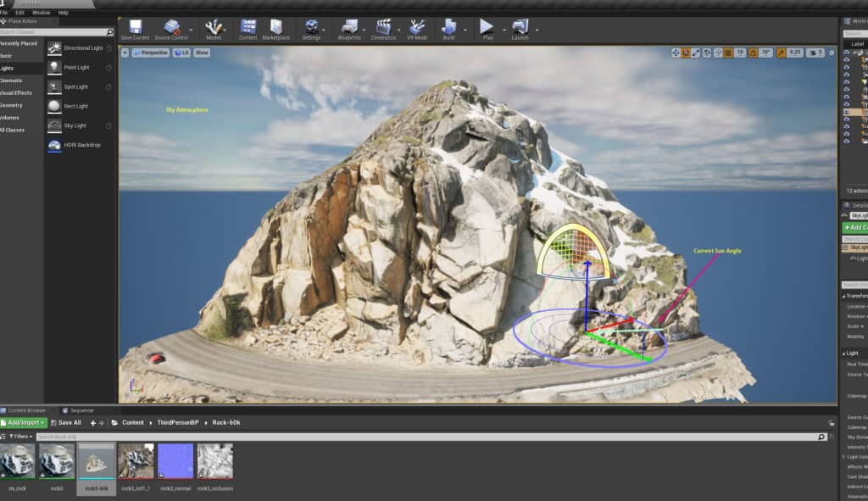Click the camera speed button in viewport

pos(815,53)
